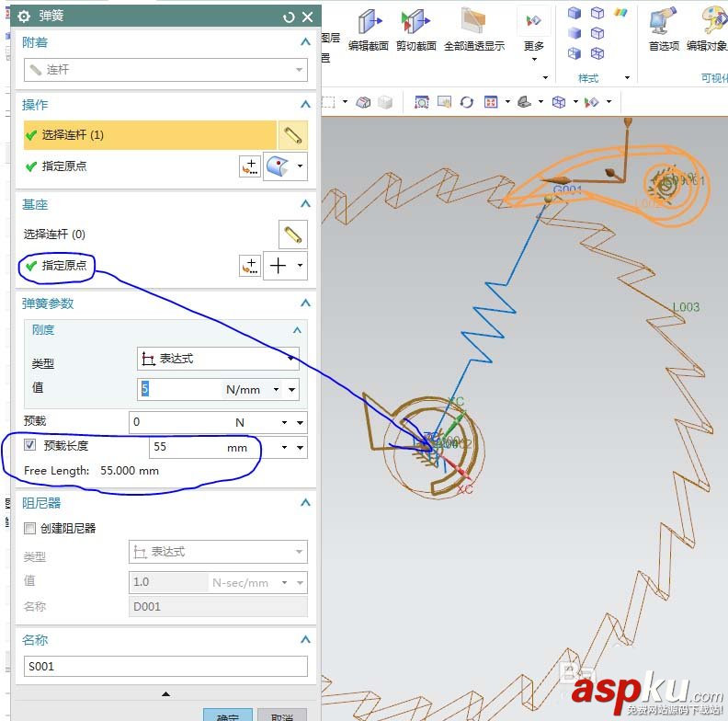Click the 名称 field containing S001
The height and width of the screenshot is (721, 728).
165,667
